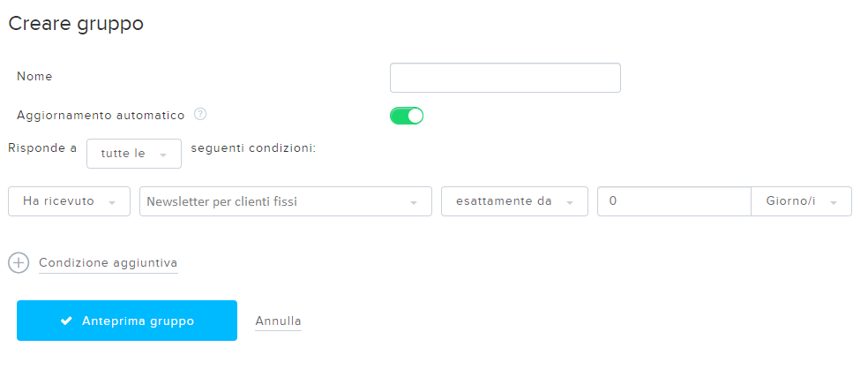Image resolution: width=868 pixels, height=370 pixels.
Task: Click the days number field showing 0
Action: pos(674,201)
